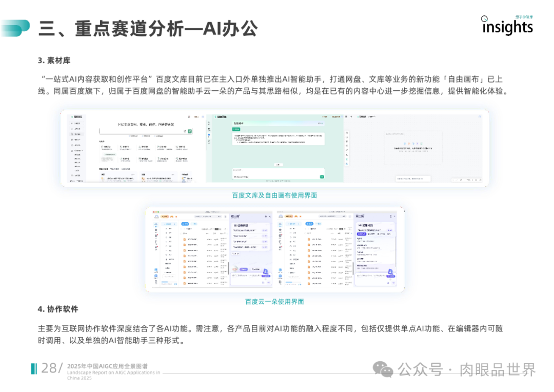Click the title 三、重点赛道分析—AI办公
This screenshot has width=554, height=392.
pos(148,29)
